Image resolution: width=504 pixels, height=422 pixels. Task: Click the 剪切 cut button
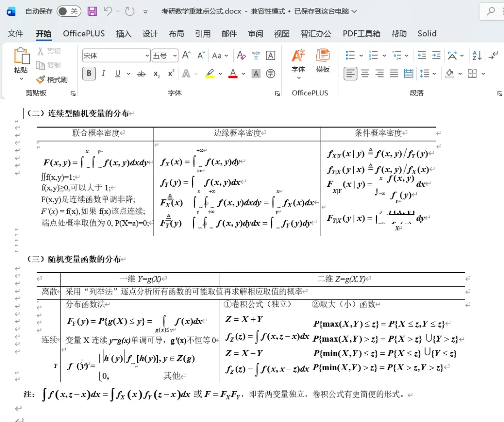coord(49,51)
